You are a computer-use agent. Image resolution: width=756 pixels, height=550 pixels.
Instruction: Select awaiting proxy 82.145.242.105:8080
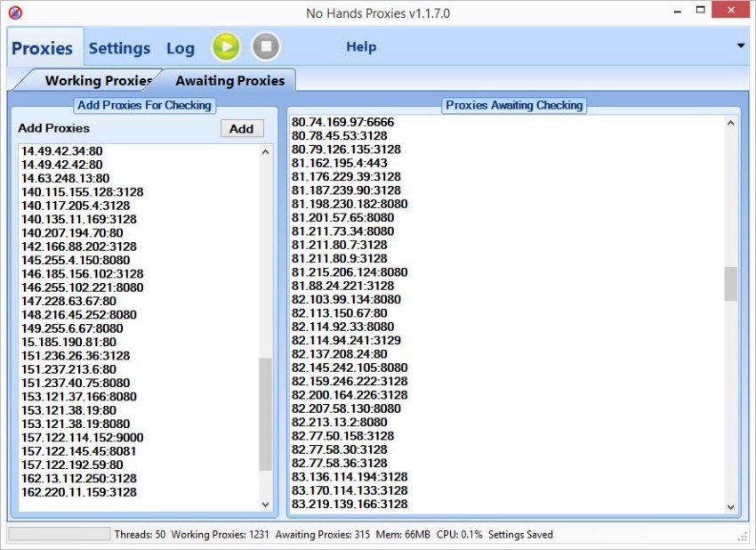350,368
